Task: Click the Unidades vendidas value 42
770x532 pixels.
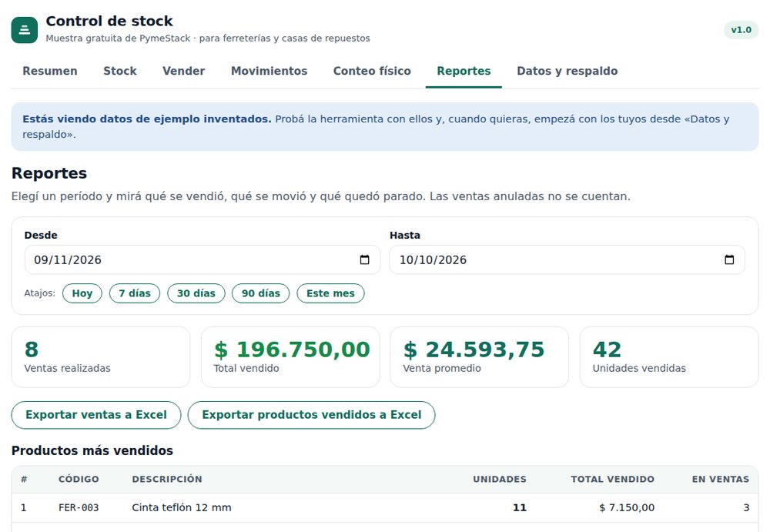Action: point(607,350)
